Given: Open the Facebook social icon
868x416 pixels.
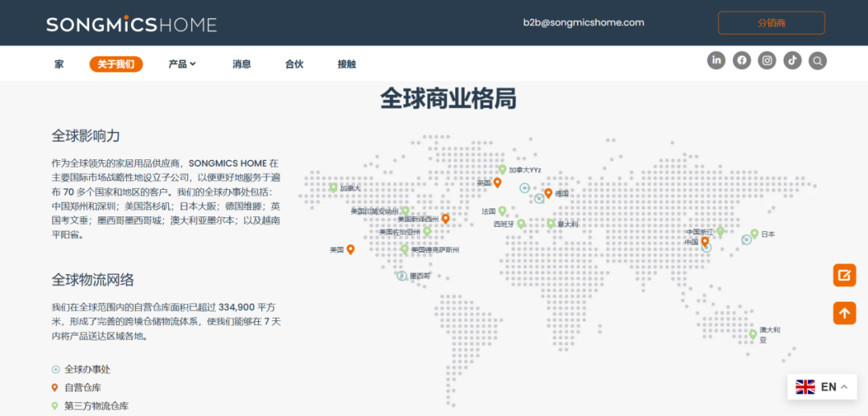Looking at the screenshot, I should [742, 60].
